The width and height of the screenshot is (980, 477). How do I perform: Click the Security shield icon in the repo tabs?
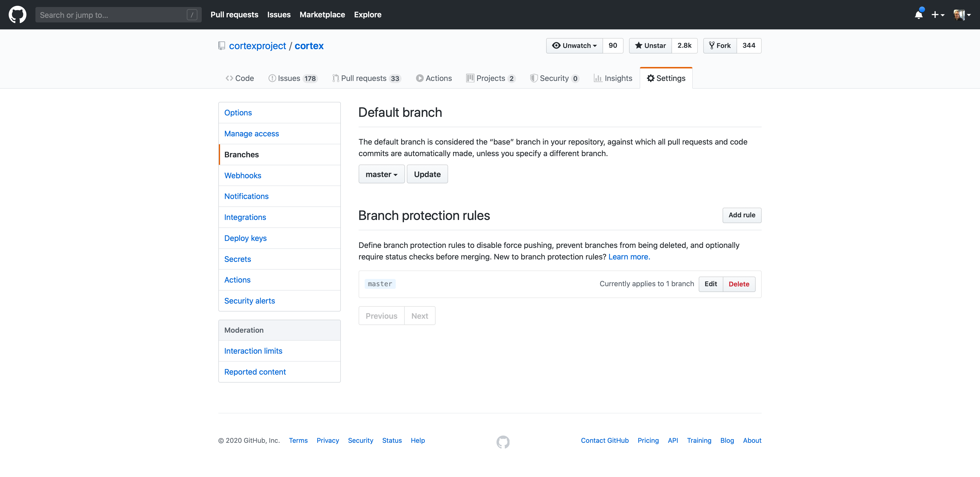pos(534,78)
